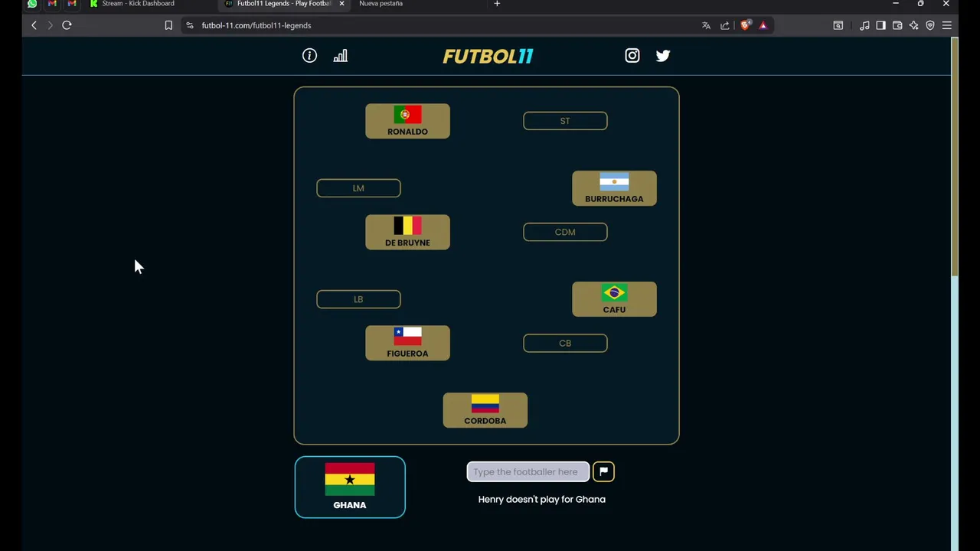The image size is (980, 551).
Task: Switch to the second Gmail pinned tab
Action: pos(72,4)
